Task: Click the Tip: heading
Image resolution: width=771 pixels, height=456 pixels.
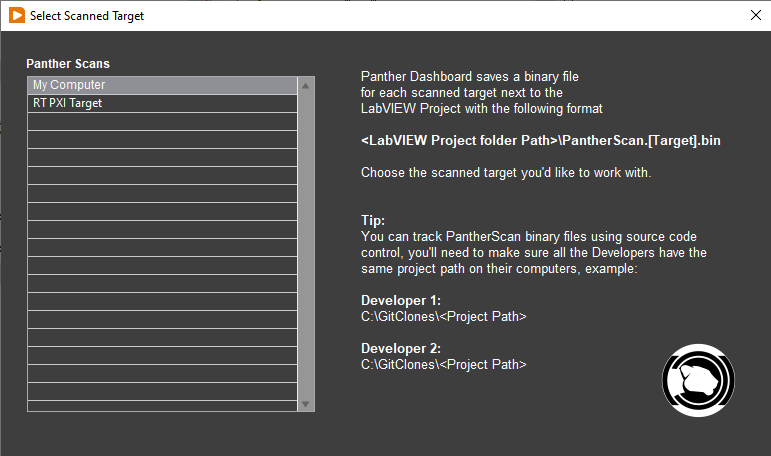Action: click(x=373, y=220)
